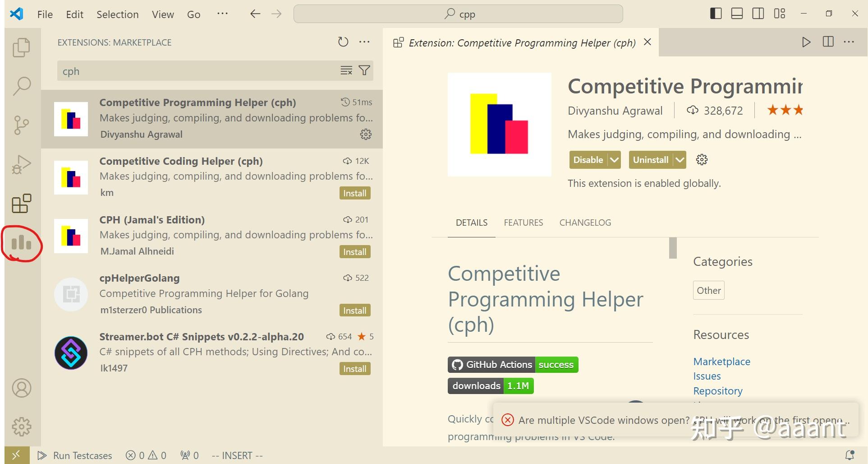The width and height of the screenshot is (868, 464).
Task: Open the Source Control icon
Action: tap(21, 125)
